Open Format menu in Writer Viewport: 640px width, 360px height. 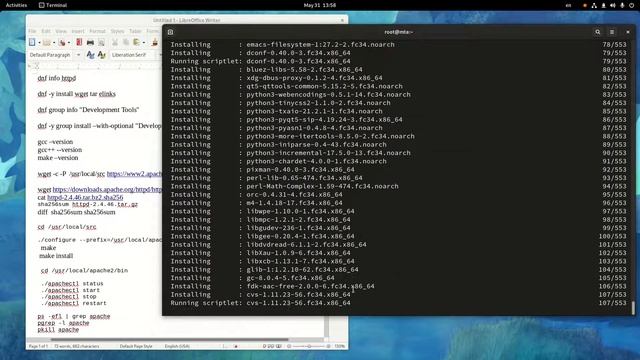point(97,31)
